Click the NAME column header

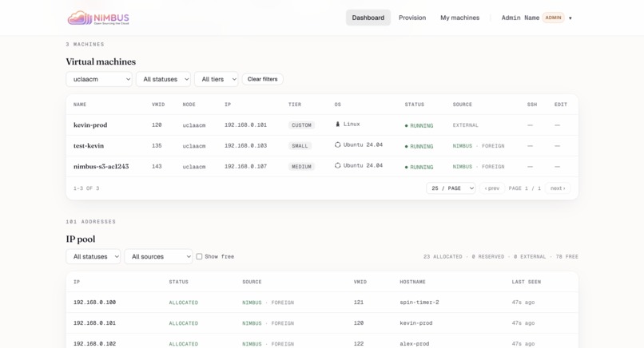[80, 105]
